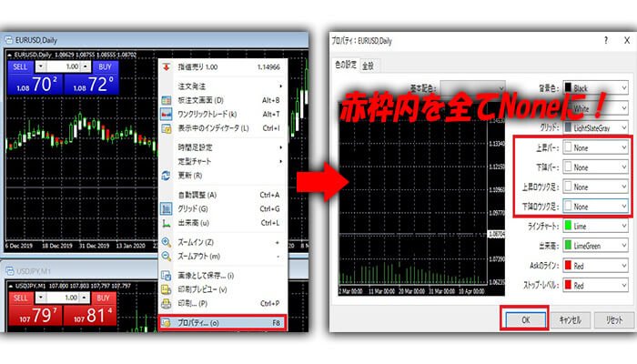Open the 上昇ロウソク足 None dropdown
Viewport: 637px width, 364px height.
click(595, 187)
